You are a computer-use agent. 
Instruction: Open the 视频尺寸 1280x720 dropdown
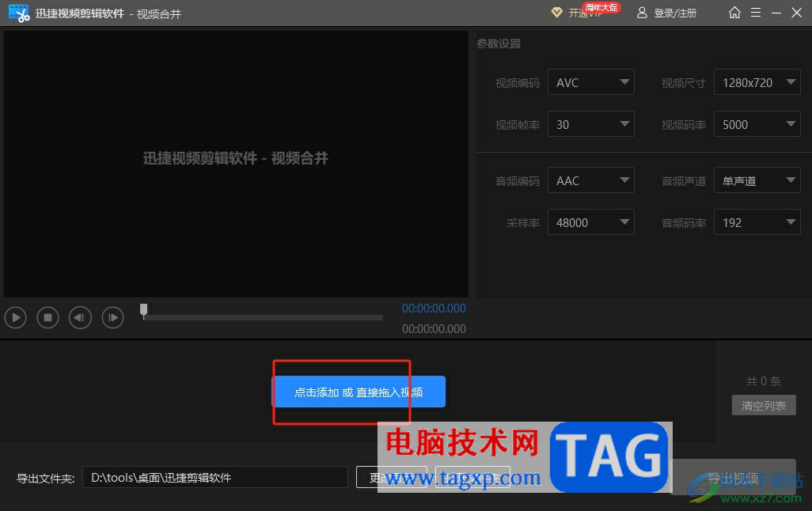point(757,82)
